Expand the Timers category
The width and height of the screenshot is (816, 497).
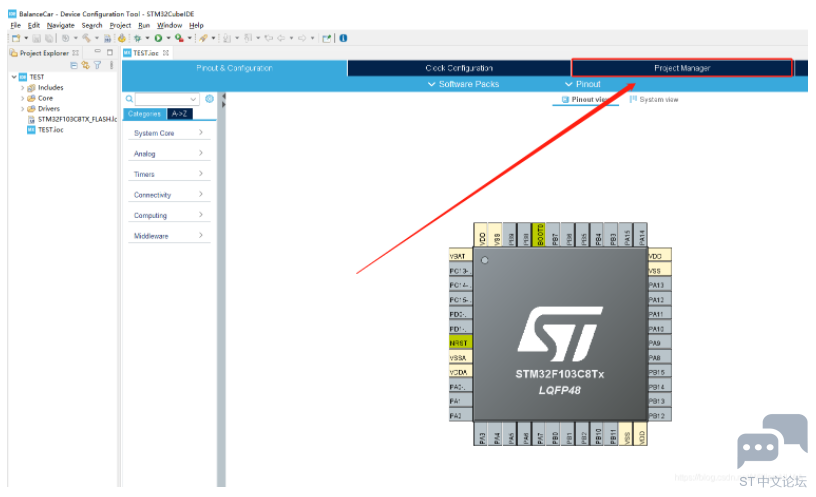click(x=169, y=174)
